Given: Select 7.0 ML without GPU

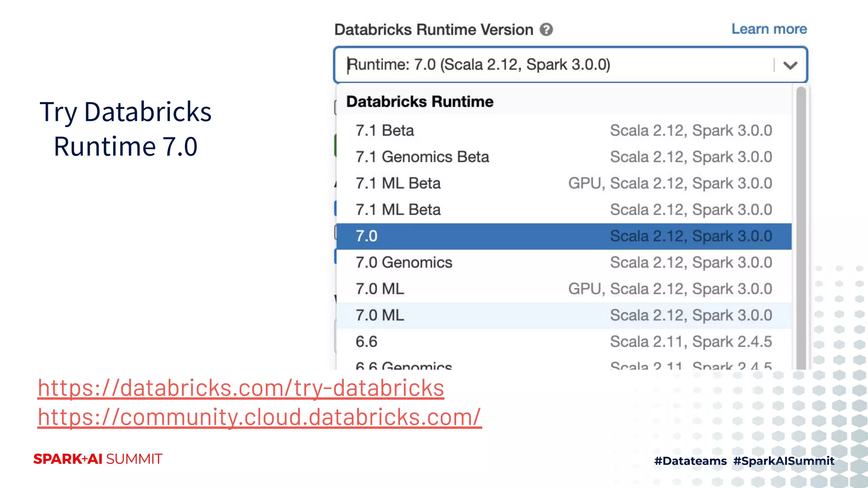Looking at the screenshot, I should (x=564, y=315).
